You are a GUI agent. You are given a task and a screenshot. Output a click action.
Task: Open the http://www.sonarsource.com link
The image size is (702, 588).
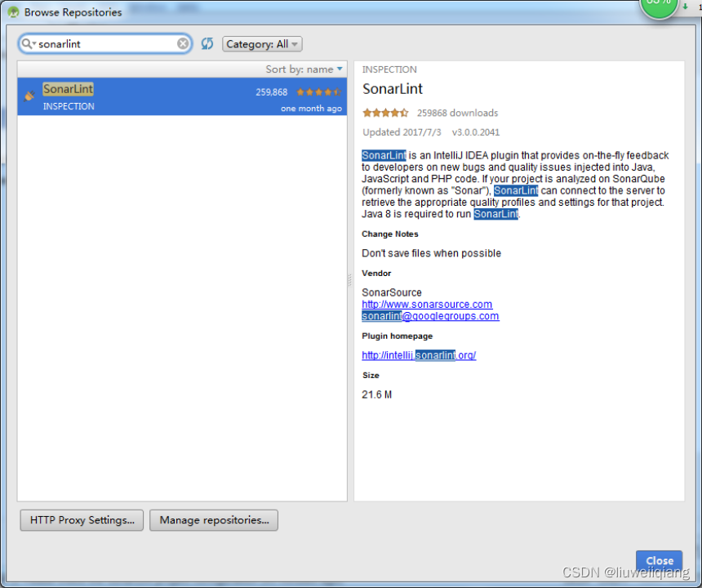click(x=427, y=304)
